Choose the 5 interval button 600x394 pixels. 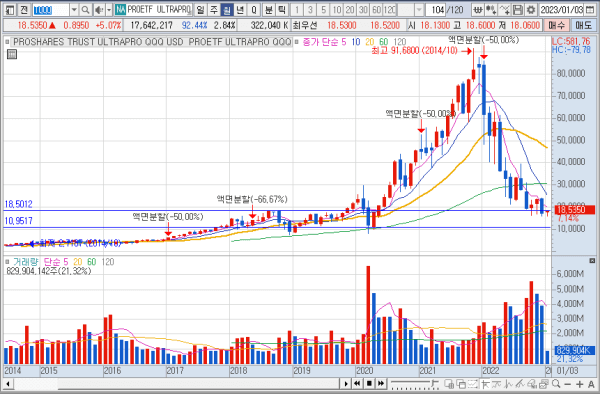coord(324,10)
